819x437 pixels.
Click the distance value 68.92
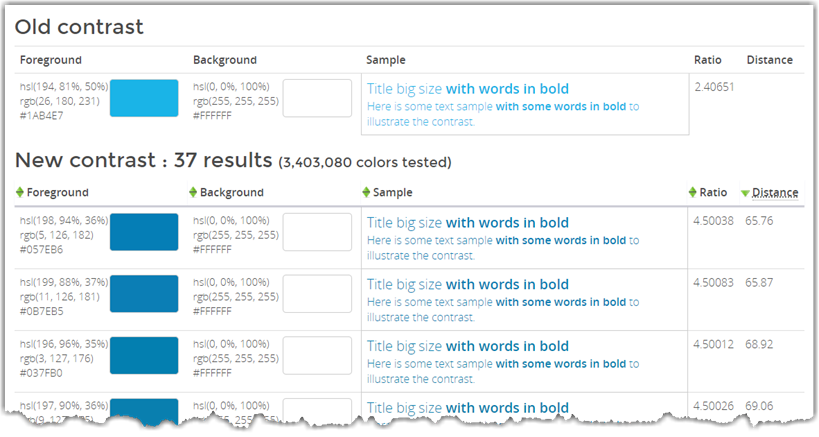pos(759,344)
